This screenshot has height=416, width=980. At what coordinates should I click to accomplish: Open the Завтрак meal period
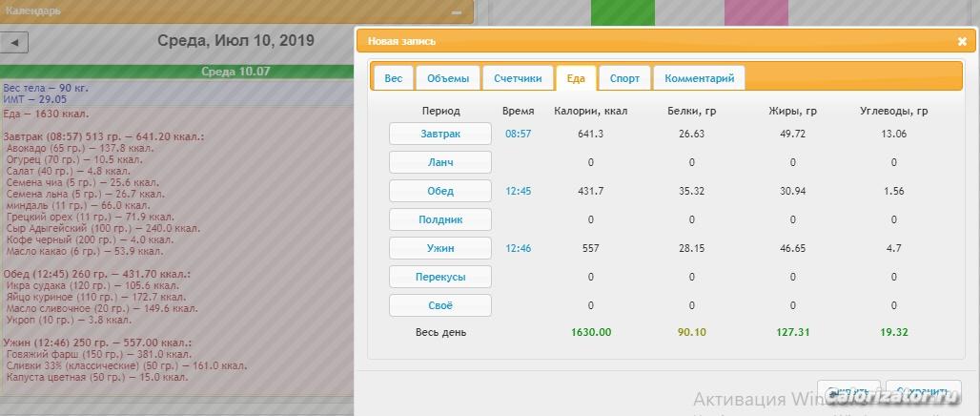(x=440, y=134)
